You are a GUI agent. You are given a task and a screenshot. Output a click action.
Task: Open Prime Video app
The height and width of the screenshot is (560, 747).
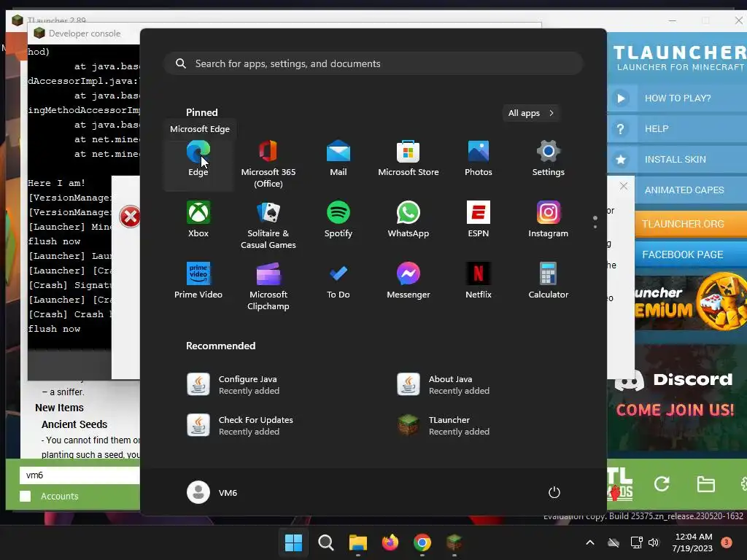pyautogui.click(x=198, y=281)
